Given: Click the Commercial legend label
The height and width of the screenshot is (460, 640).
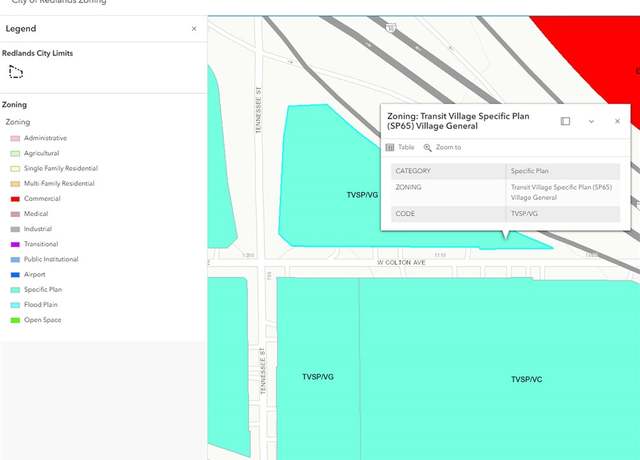Looking at the screenshot, I should 42,199.
